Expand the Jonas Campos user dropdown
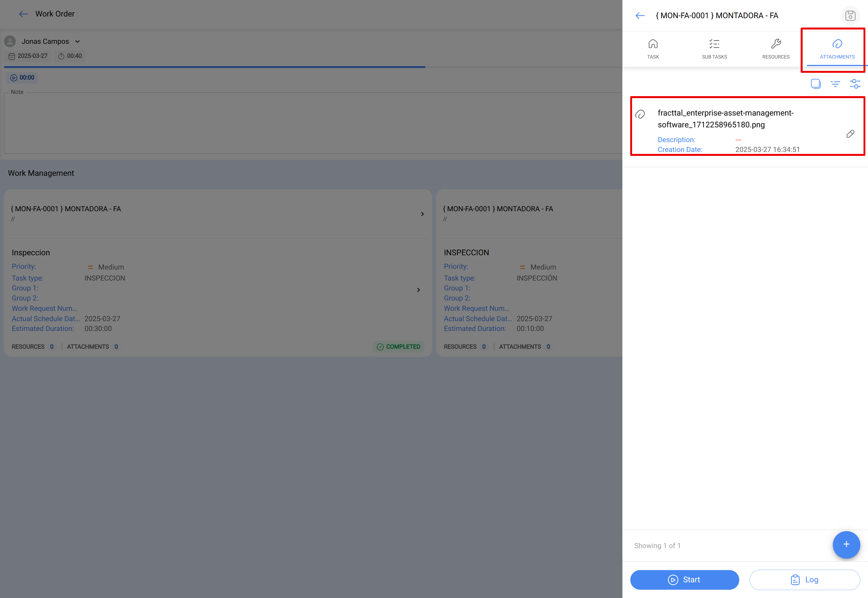 pos(77,42)
